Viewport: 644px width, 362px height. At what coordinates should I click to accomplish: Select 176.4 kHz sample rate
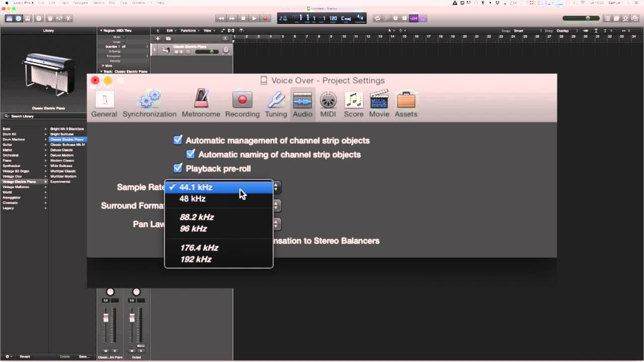[219, 248]
